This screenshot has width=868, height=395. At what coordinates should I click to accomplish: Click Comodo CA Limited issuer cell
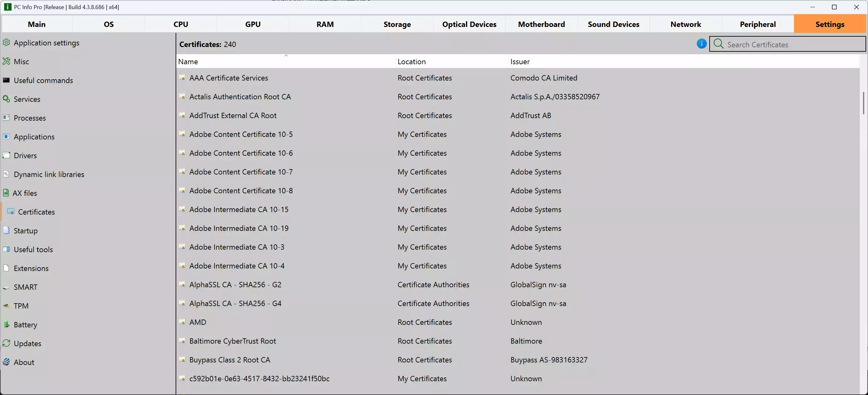point(543,78)
